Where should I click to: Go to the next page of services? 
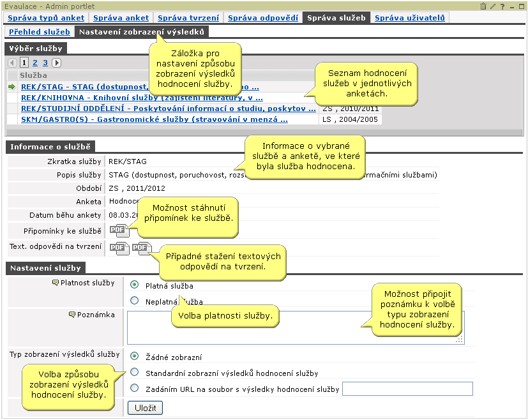(57, 63)
